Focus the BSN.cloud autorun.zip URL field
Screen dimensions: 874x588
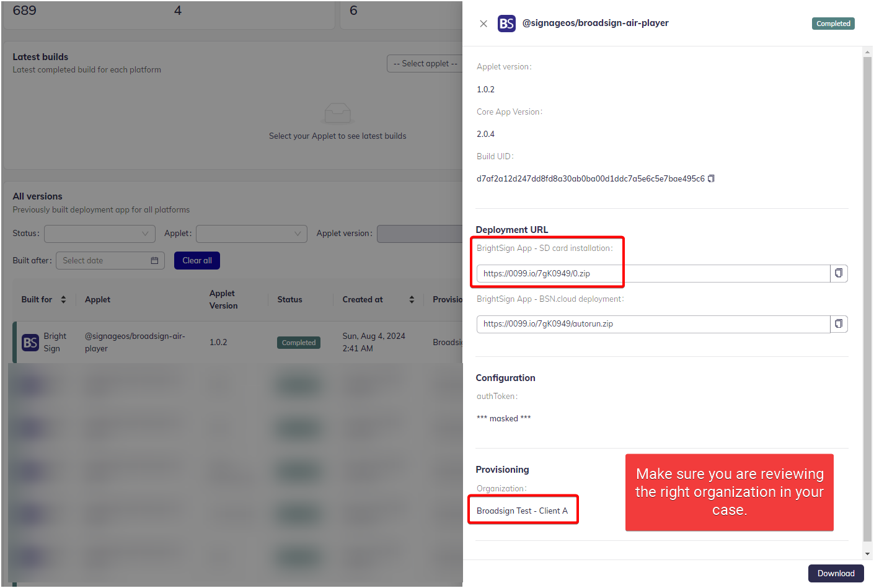click(652, 324)
